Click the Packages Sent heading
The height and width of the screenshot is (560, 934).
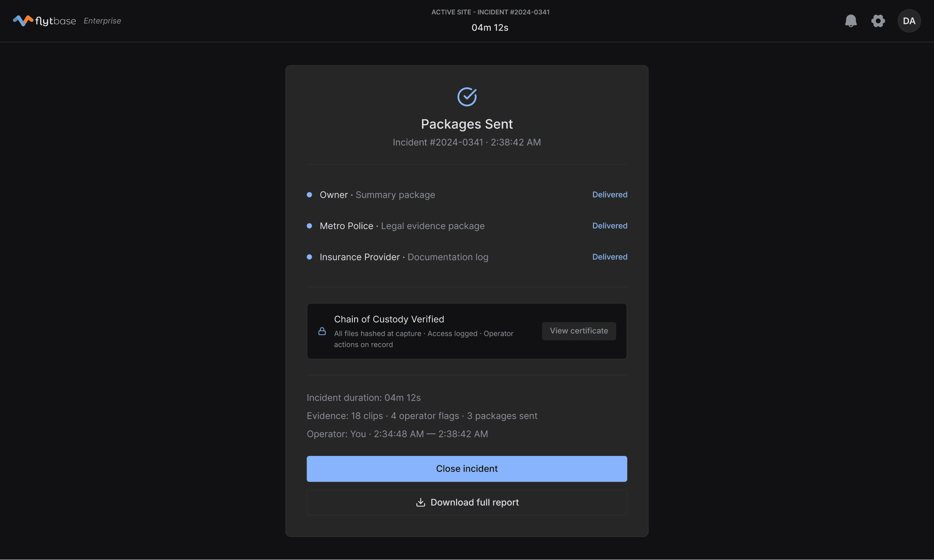coord(467,124)
